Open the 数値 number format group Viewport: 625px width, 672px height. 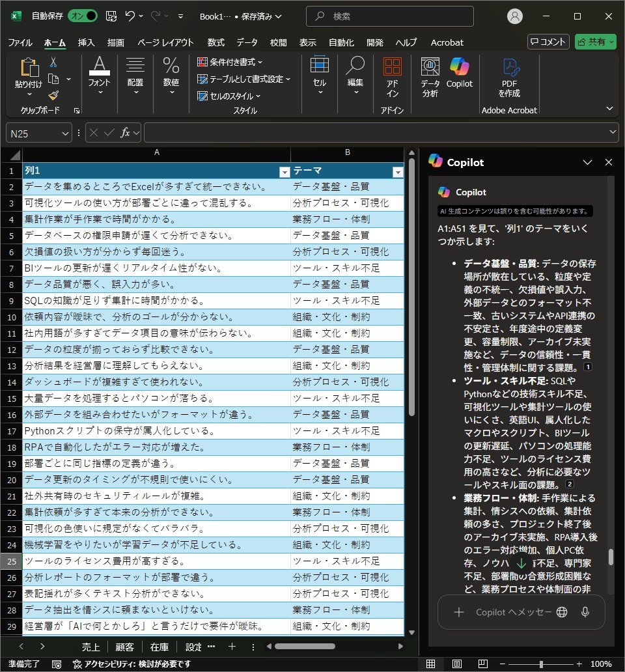point(171,76)
